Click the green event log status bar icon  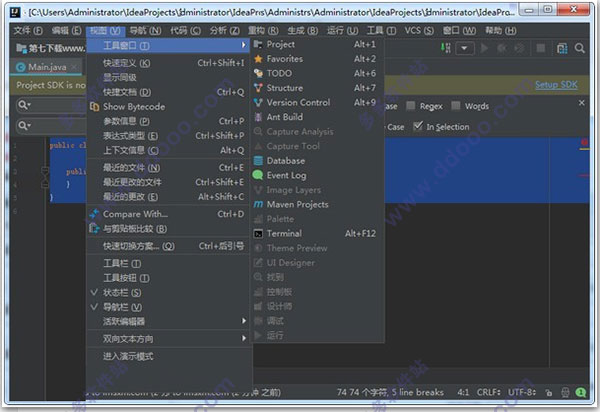tap(581, 392)
